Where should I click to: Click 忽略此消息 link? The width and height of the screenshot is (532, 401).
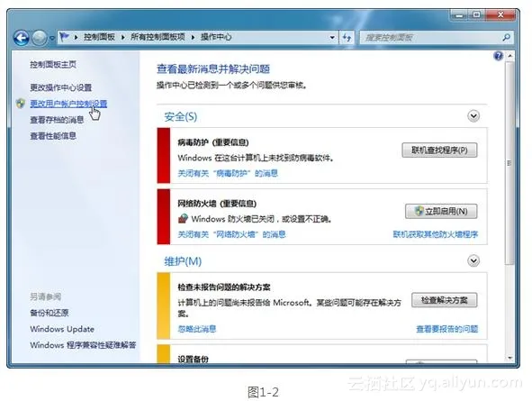[x=197, y=329]
